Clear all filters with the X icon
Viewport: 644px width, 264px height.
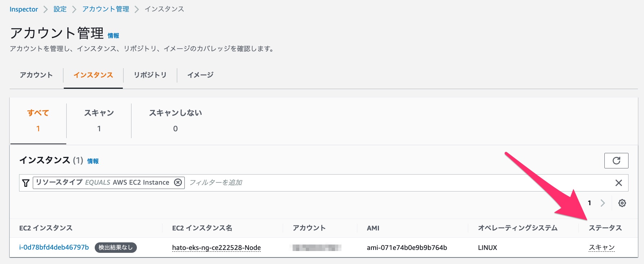tap(619, 183)
